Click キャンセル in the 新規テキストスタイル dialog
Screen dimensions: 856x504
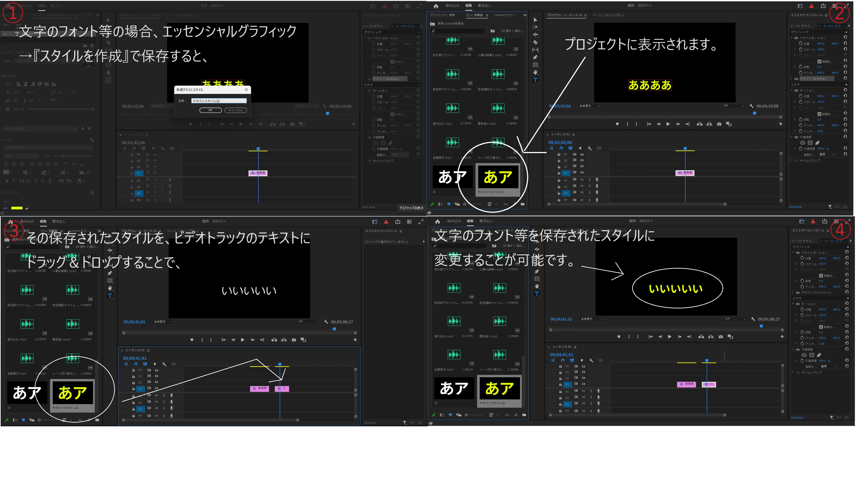coord(235,110)
